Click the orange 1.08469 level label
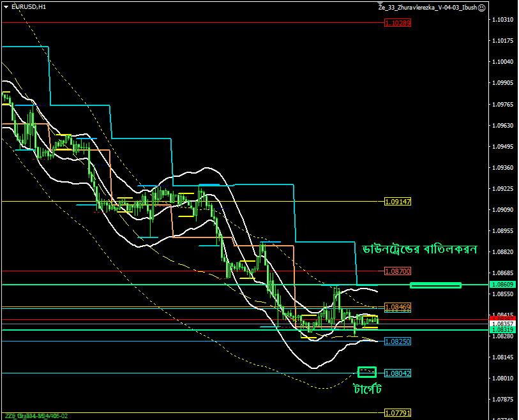The width and height of the screenshot is (519, 420). click(398, 308)
